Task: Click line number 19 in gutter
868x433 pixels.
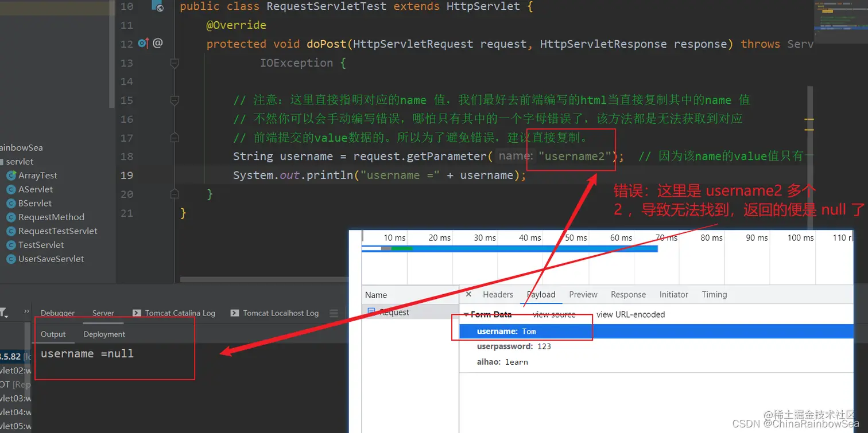Action: click(x=127, y=175)
